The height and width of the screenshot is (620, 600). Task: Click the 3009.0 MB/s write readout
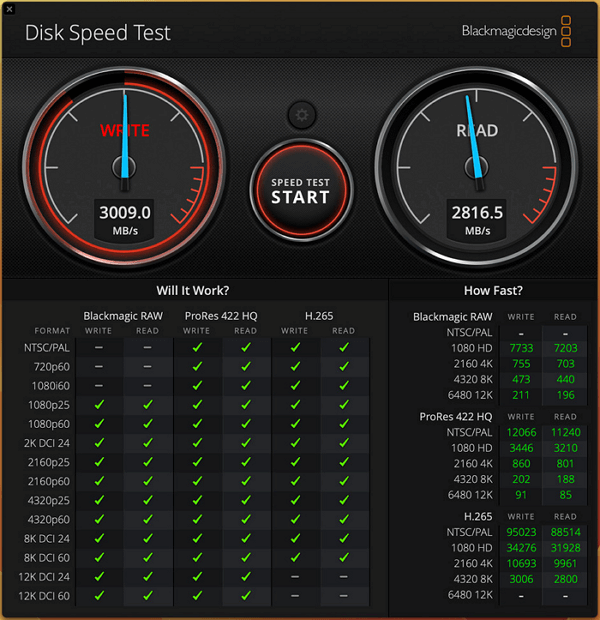coord(125,212)
